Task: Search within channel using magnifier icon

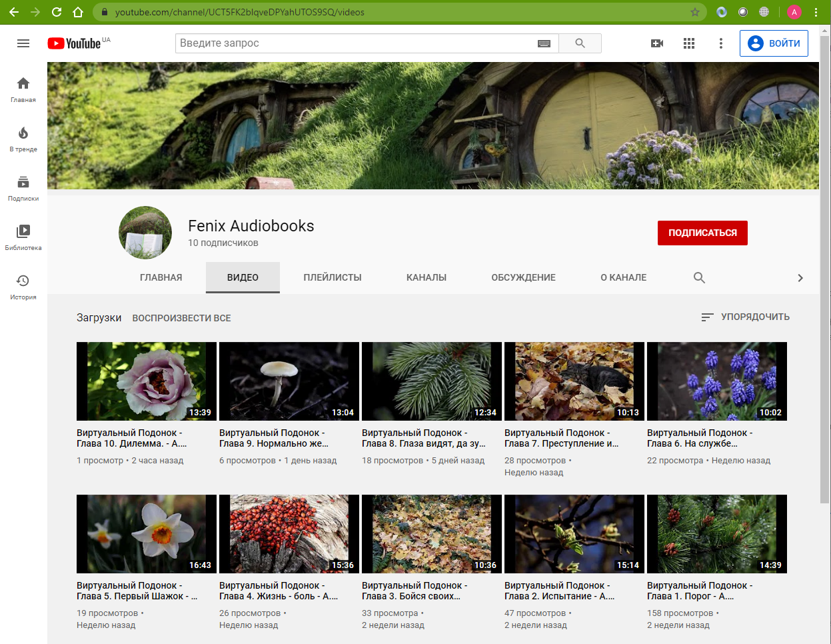Action: (699, 277)
